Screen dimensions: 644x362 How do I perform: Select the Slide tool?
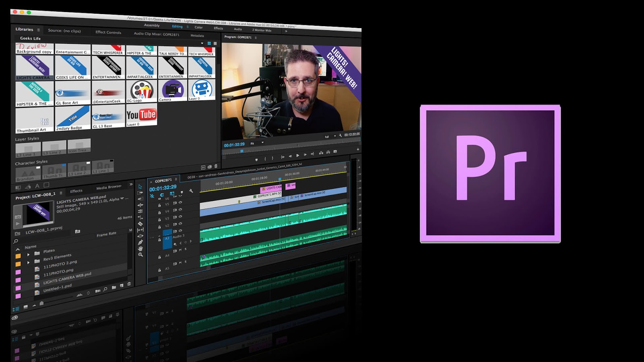(x=140, y=236)
